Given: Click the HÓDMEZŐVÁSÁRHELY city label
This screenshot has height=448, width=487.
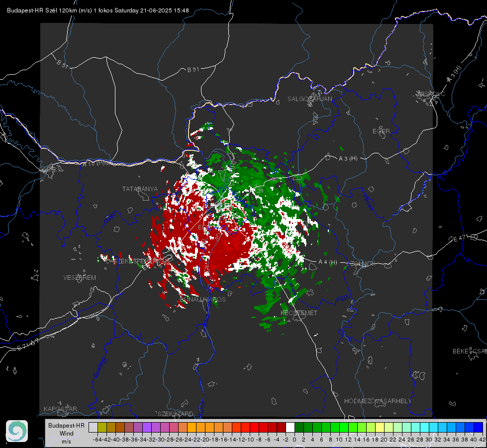Looking at the screenshot, I should point(378,401).
